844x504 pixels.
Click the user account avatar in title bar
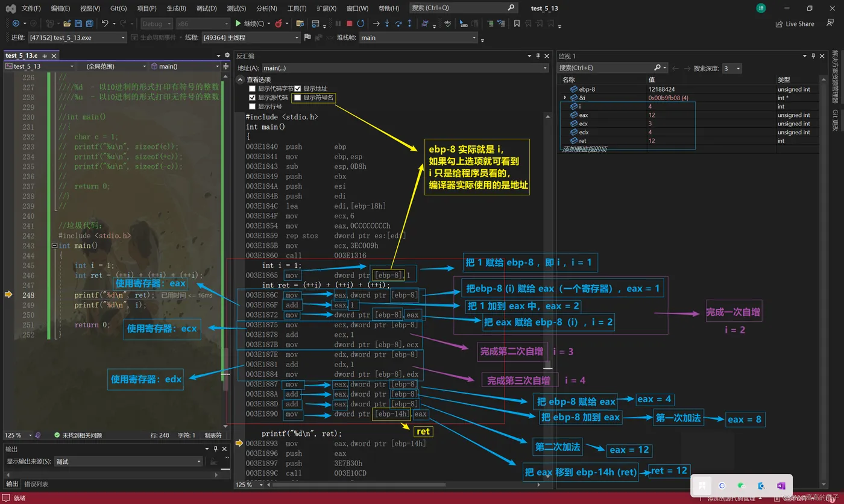(x=761, y=8)
